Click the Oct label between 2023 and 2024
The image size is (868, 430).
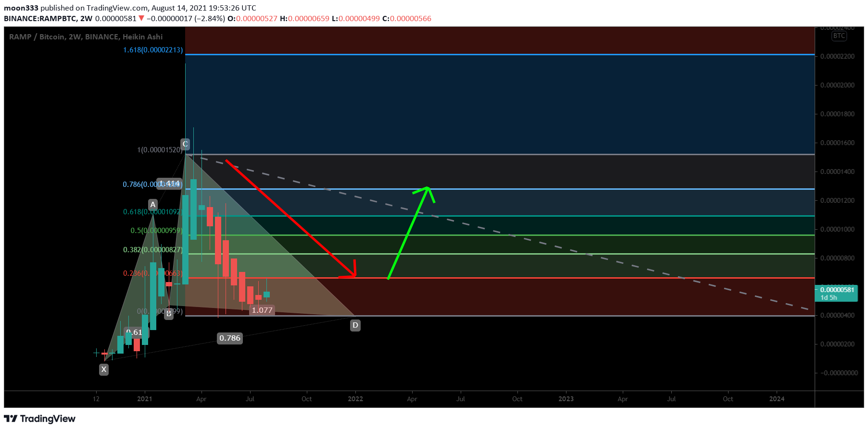[x=728, y=399]
